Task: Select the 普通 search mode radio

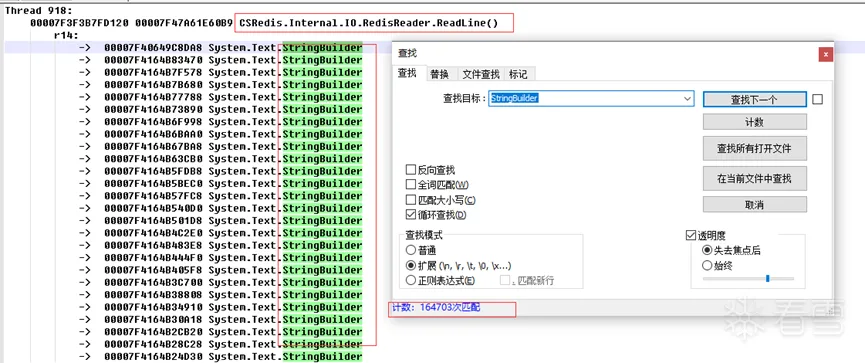Action: (410, 250)
